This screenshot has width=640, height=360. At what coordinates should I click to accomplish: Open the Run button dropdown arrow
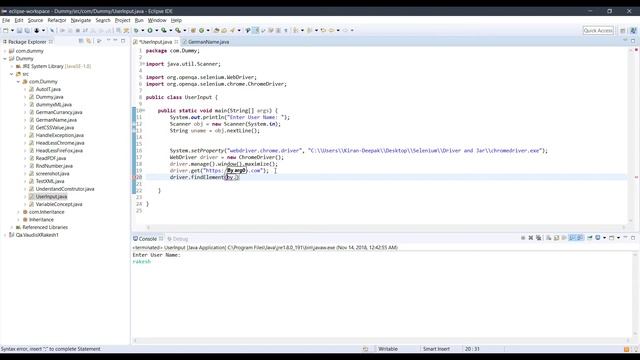point(156,30)
